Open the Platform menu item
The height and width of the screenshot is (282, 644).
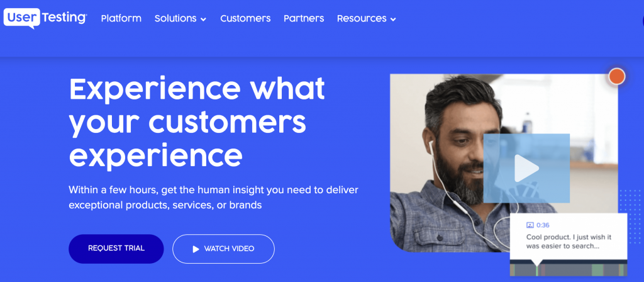[121, 18]
